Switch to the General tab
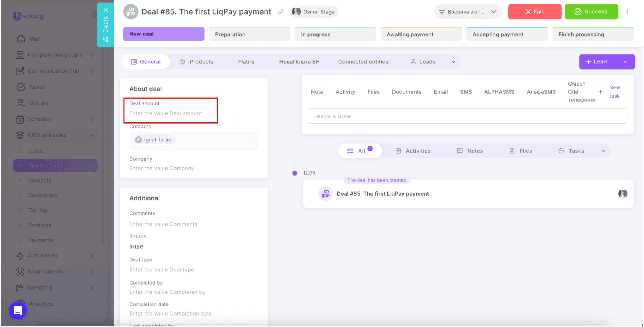The height and width of the screenshot is (327, 644). (x=146, y=62)
